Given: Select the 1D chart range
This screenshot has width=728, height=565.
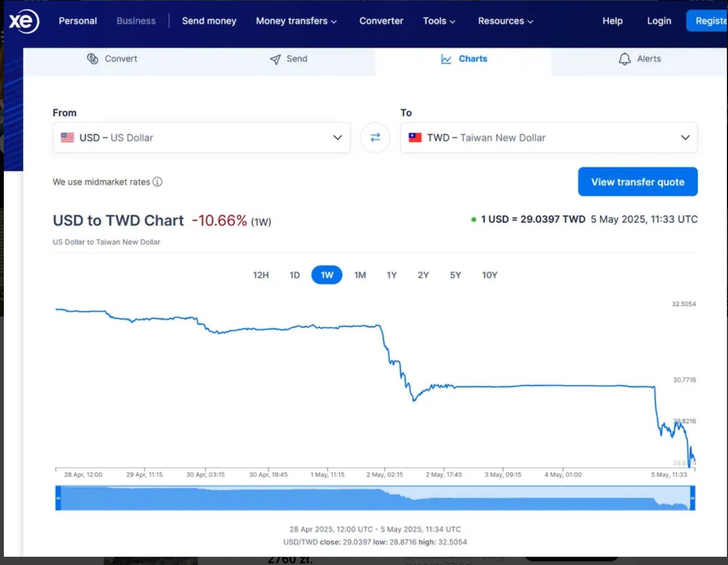Looking at the screenshot, I should point(294,275).
